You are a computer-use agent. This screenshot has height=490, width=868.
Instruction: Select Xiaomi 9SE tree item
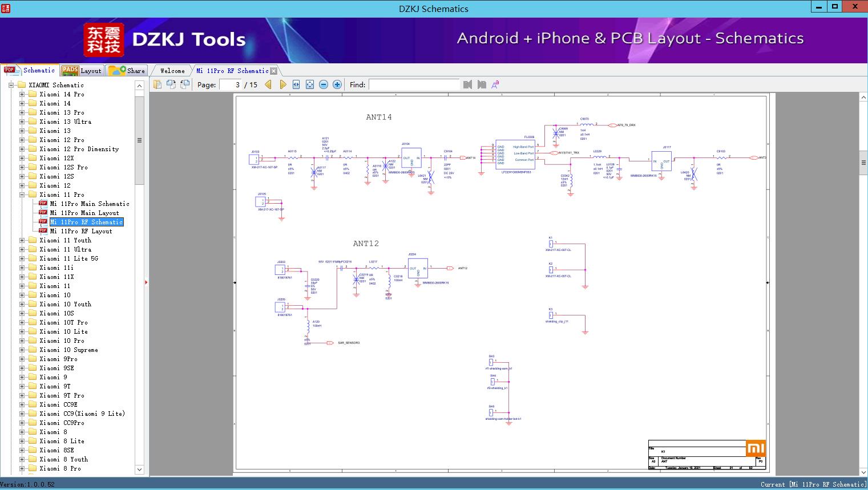coord(56,368)
